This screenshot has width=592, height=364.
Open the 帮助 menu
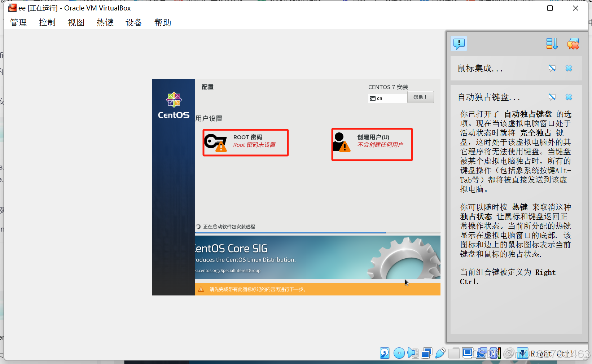[163, 22]
